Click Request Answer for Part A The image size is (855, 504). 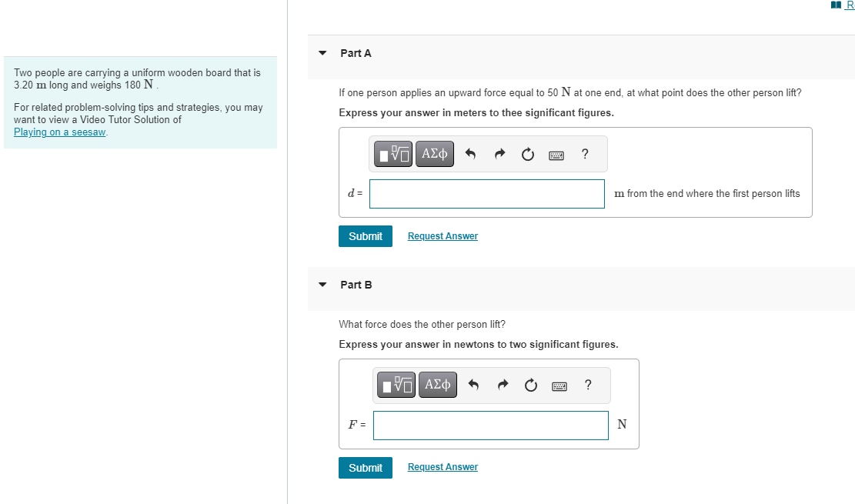(x=443, y=235)
